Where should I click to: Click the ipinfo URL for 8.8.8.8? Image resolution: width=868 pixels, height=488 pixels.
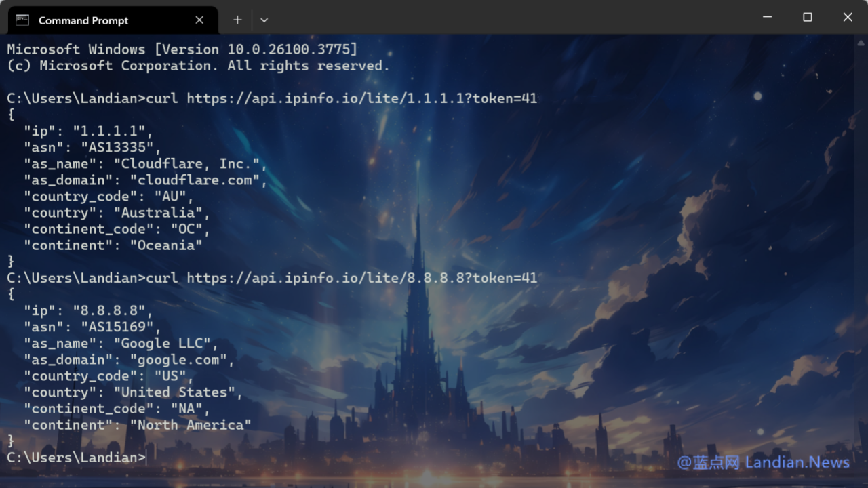361,278
